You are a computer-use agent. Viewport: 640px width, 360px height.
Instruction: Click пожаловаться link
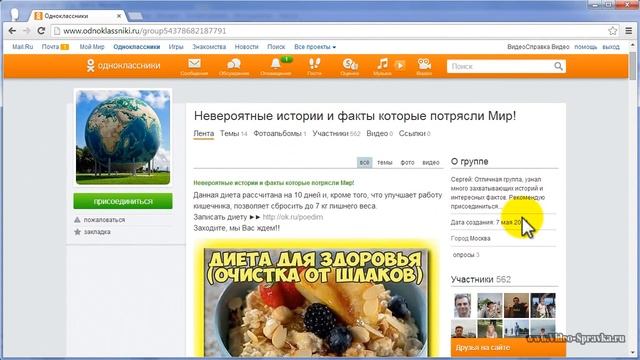(x=104, y=220)
